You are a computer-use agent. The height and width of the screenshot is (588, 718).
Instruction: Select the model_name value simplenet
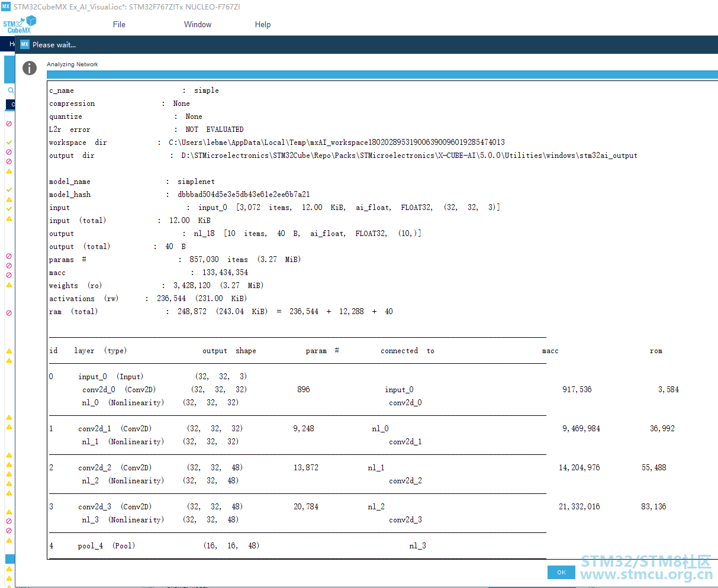click(x=196, y=182)
